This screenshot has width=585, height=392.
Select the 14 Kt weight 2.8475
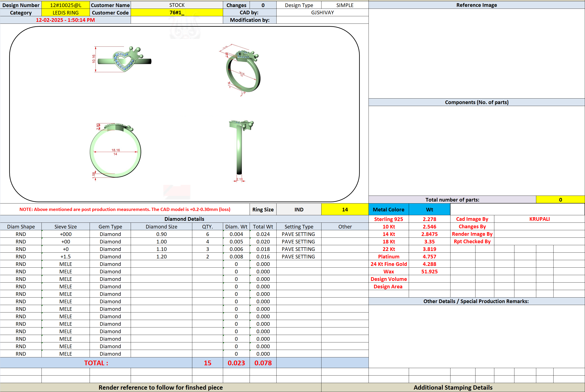pos(429,234)
